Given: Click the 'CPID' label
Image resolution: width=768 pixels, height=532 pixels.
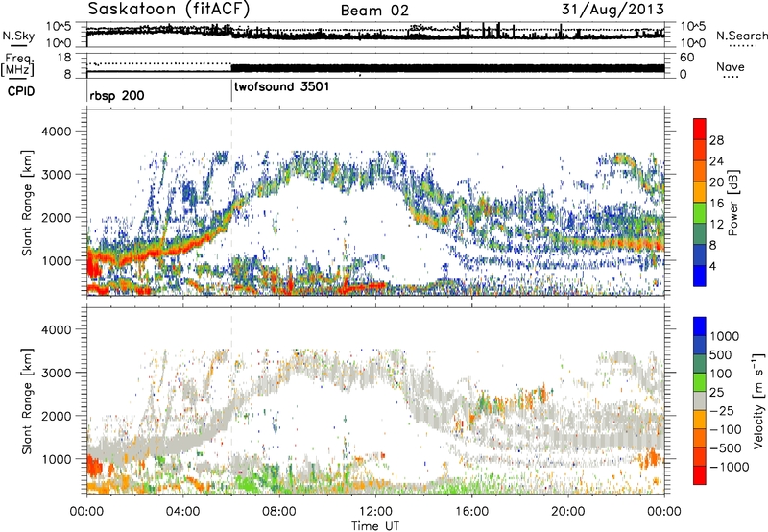Looking at the screenshot, I should [x=21, y=91].
